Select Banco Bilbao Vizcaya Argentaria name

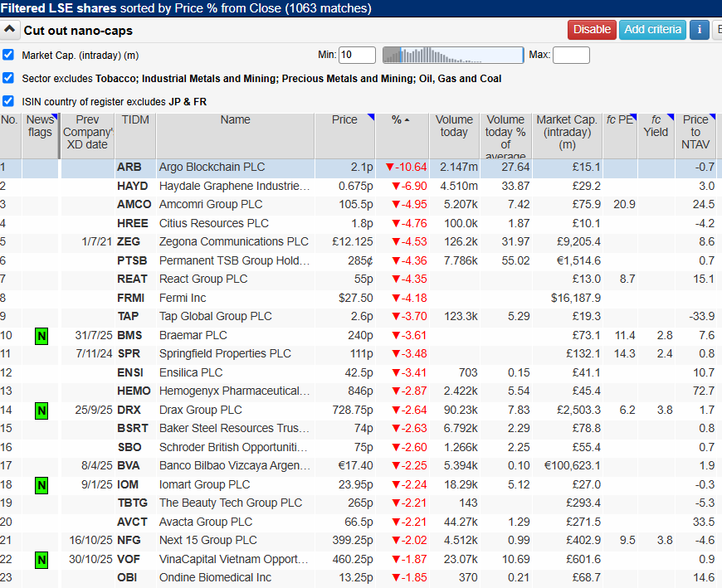pyautogui.click(x=235, y=465)
